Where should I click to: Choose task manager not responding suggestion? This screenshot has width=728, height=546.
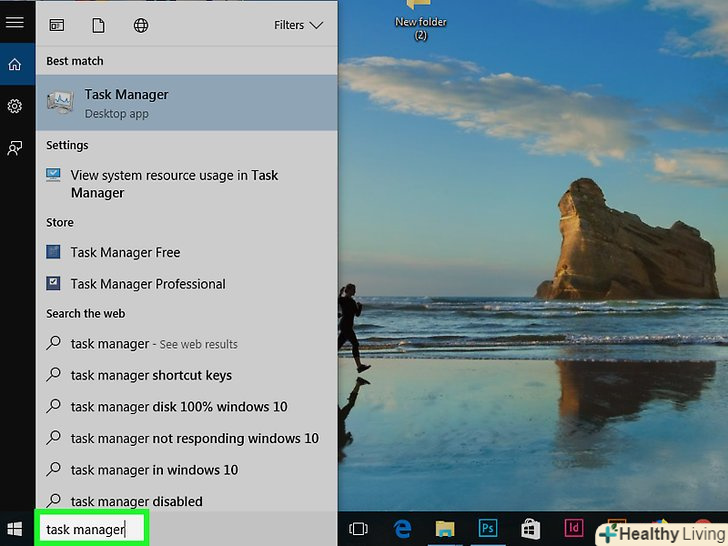tap(194, 438)
